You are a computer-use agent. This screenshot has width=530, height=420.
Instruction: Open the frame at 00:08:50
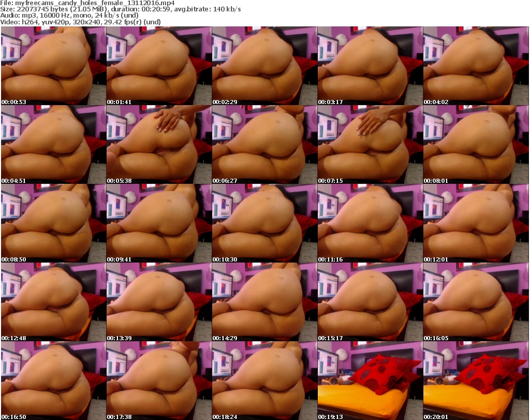[53, 223]
